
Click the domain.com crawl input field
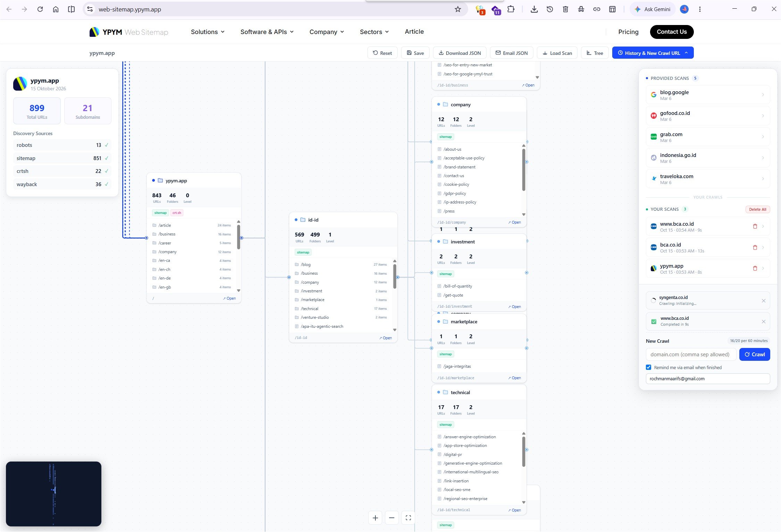[691, 355]
